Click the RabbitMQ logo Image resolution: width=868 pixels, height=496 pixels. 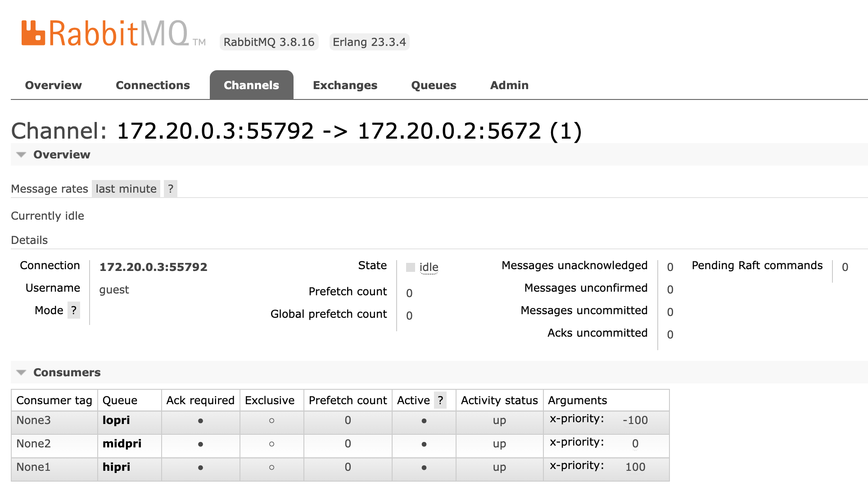tap(104, 34)
